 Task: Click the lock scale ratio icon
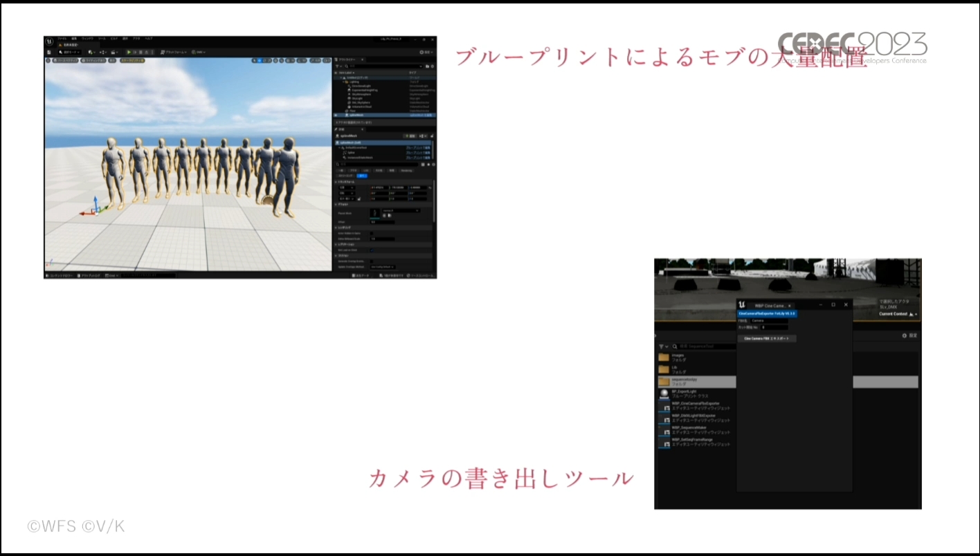tap(359, 199)
